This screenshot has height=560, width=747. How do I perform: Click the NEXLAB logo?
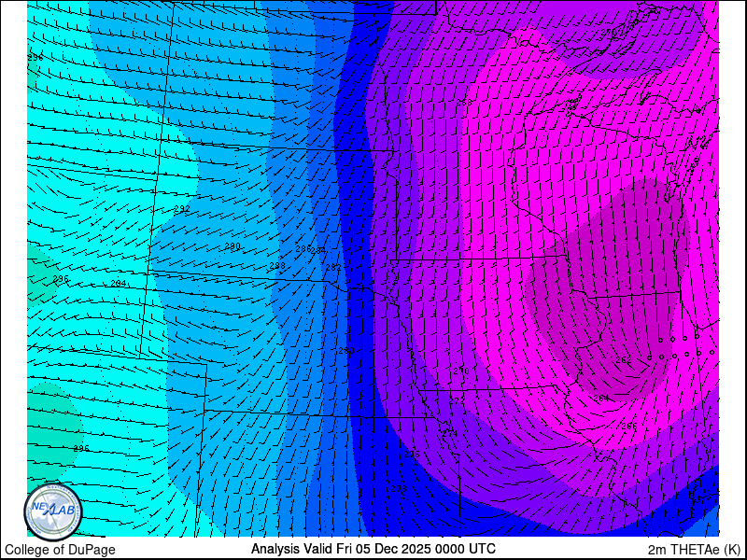point(53,511)
